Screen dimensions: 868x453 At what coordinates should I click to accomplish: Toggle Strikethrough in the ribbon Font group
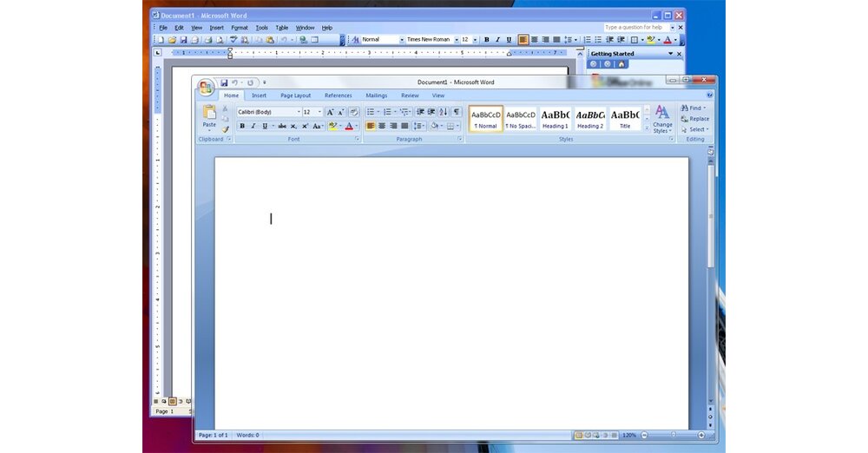pyautogui.click(x=282, y=126)
